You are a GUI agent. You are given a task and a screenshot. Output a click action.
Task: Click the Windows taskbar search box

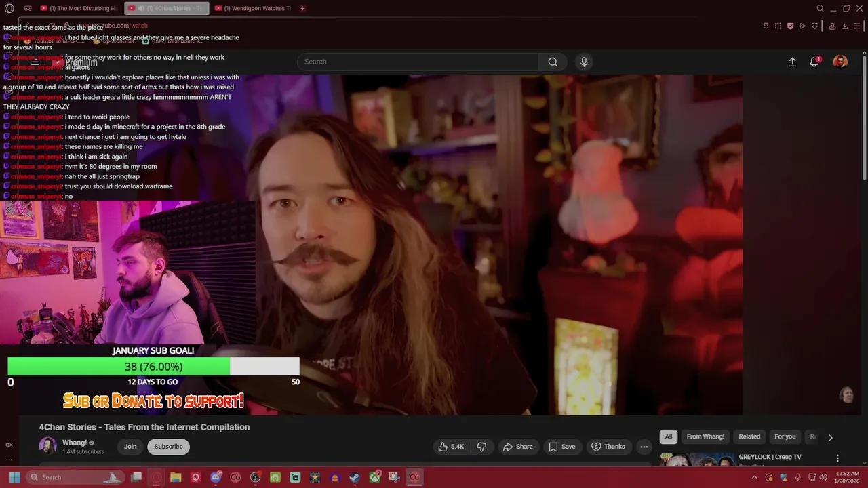pyautogui.click(x=76, y=477)
